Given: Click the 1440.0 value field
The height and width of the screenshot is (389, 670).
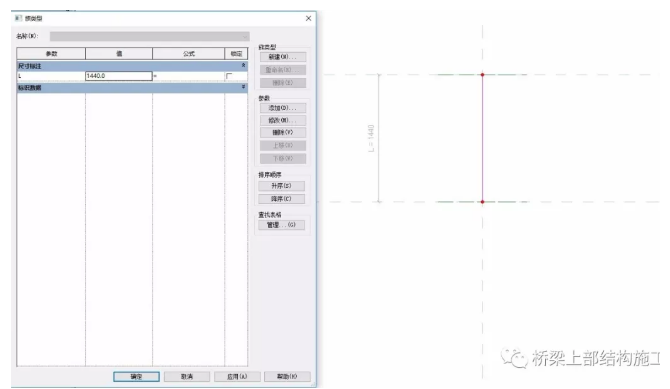Looking at the screenshot, I should tap(119, 76).
